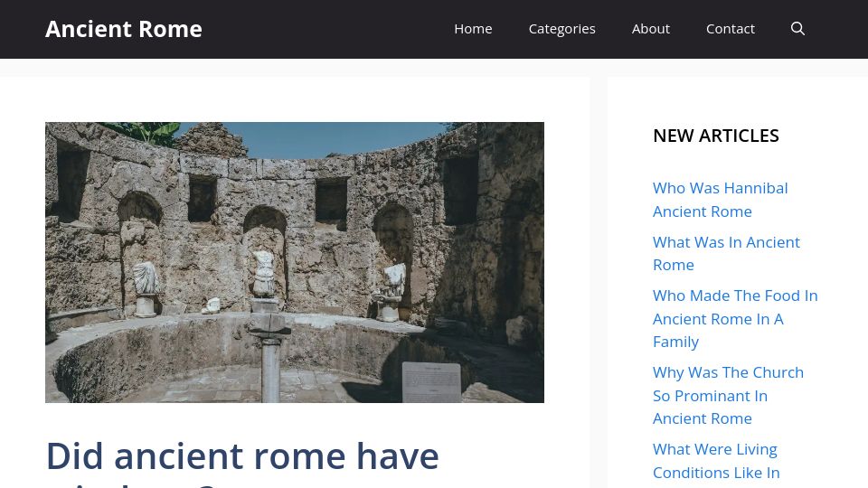Viewport: 868px width, 488px height.
Task: Open the Categories menu item
Action: [x=561, y=29]
